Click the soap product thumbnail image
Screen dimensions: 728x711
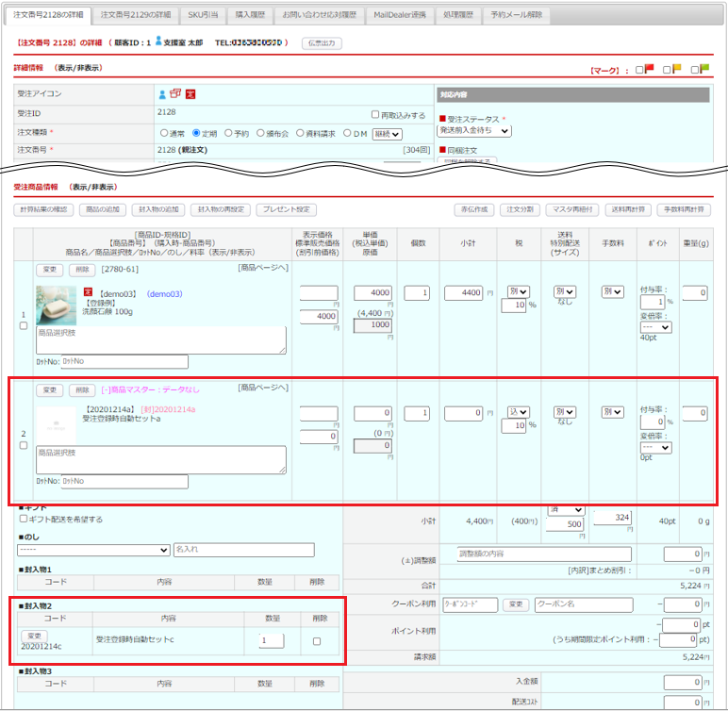pos(56,306)
